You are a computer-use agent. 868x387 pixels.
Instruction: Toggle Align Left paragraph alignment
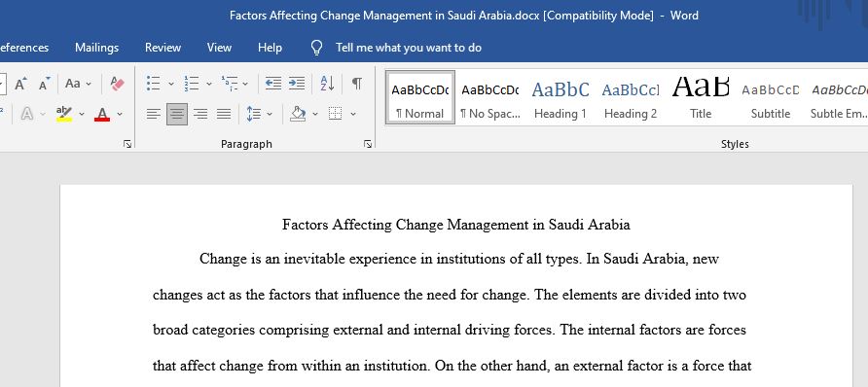click(154, 114)
